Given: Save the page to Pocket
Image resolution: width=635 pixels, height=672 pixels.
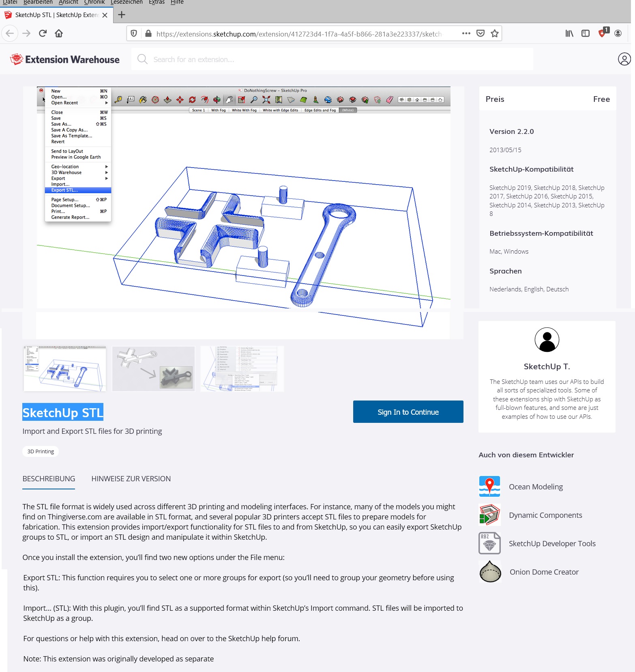Looking at the screenshot, I should [x=481, y=34].
